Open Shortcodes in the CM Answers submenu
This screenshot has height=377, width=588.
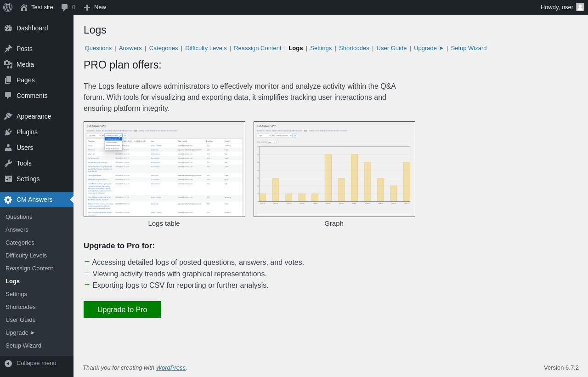(x=21, y=307)
